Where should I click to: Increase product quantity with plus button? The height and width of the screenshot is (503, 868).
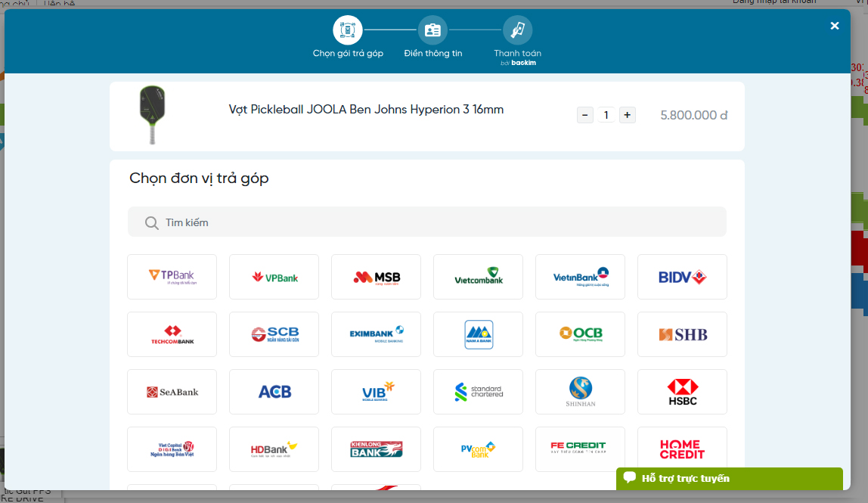pyautogui.click(x=628, y=115)
